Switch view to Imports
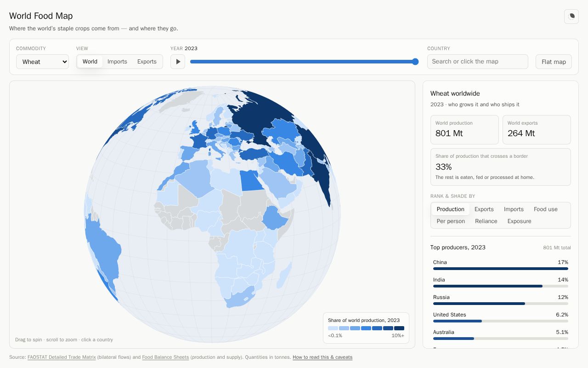This screenshot has width=588, height=368. (117, 62)
